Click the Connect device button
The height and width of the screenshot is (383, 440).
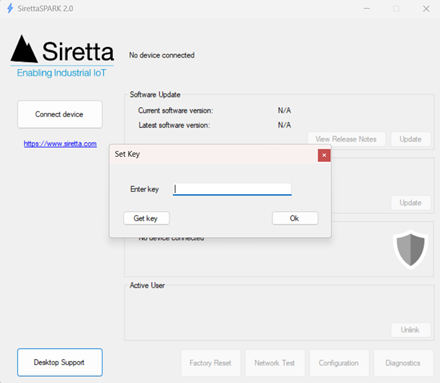[60, 114]
